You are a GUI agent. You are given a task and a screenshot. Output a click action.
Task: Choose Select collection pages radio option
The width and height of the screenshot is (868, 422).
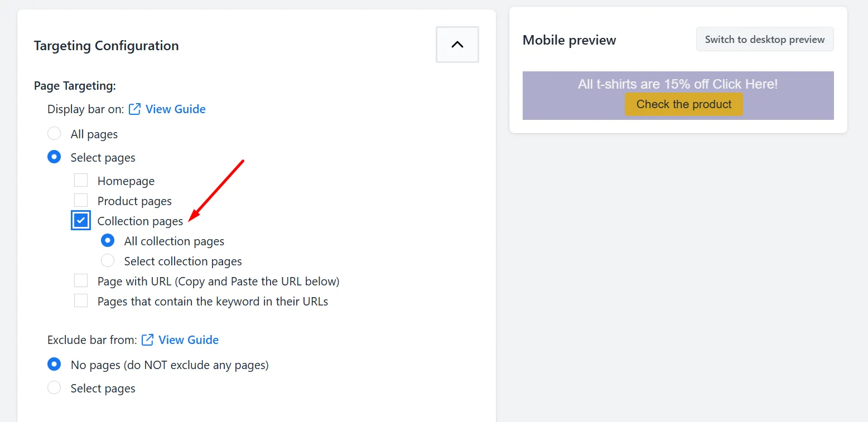(x=108, y=261)
